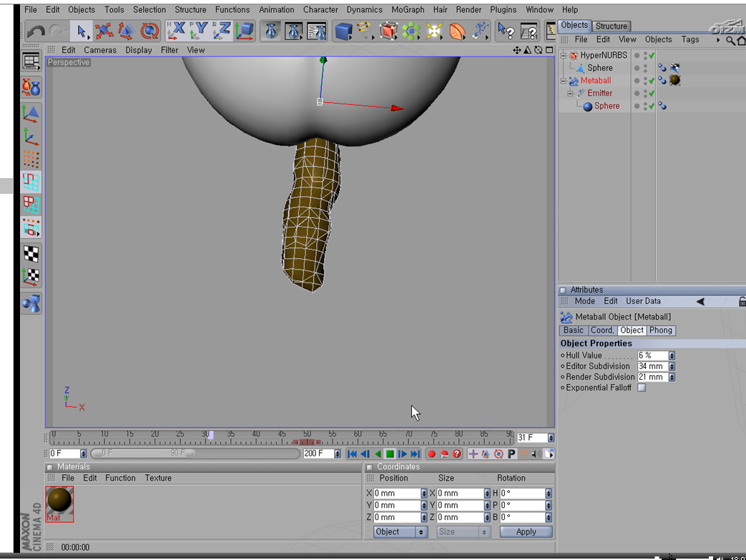
Task: Select the Use Object Axis tool
Action: 31,136
